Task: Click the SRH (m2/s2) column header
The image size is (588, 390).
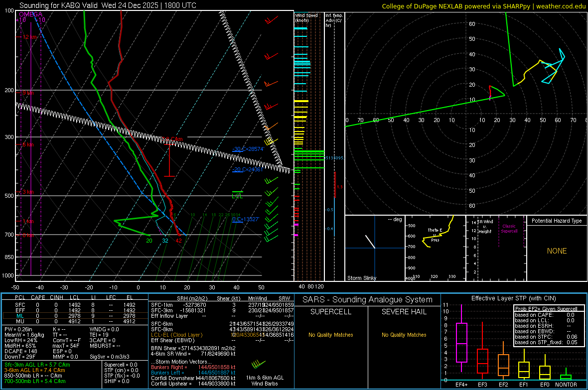Action: coord(192,298)
